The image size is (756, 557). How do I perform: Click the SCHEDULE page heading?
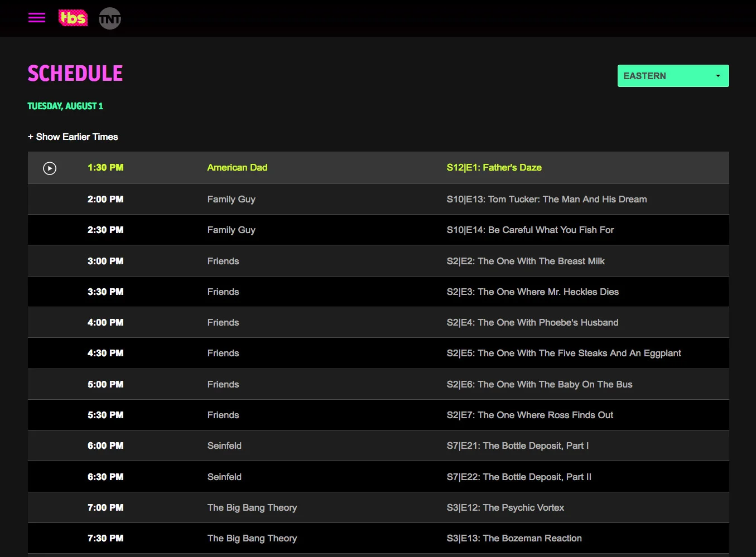tap(75, 74)
